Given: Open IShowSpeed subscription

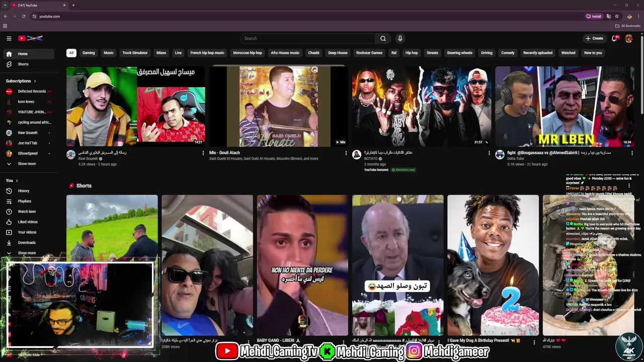Looking at the screenshot, I should (x=29, y=153).
